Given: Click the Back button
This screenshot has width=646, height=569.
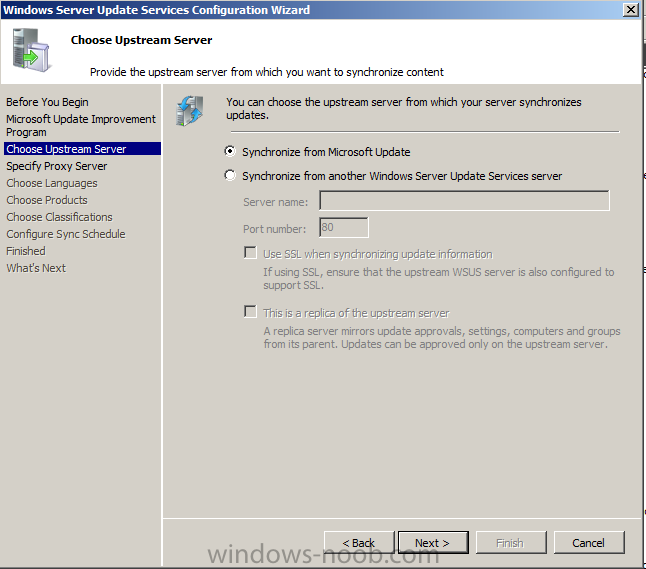Looking at the screenshot, I should [x=359, y=542].
